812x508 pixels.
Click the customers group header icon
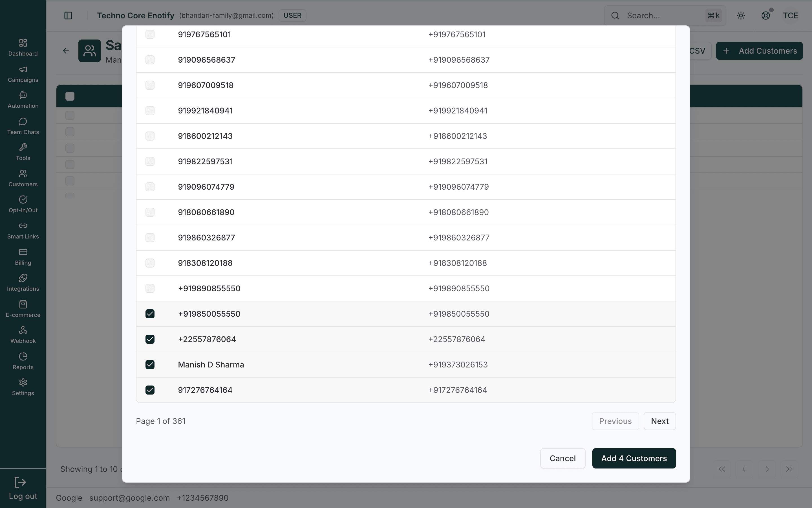point(90,51)
